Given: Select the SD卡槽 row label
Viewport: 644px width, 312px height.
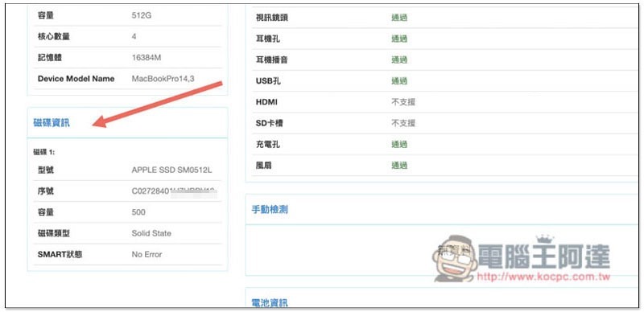Looking at the screenshot, I should click(x=269, y=123).
